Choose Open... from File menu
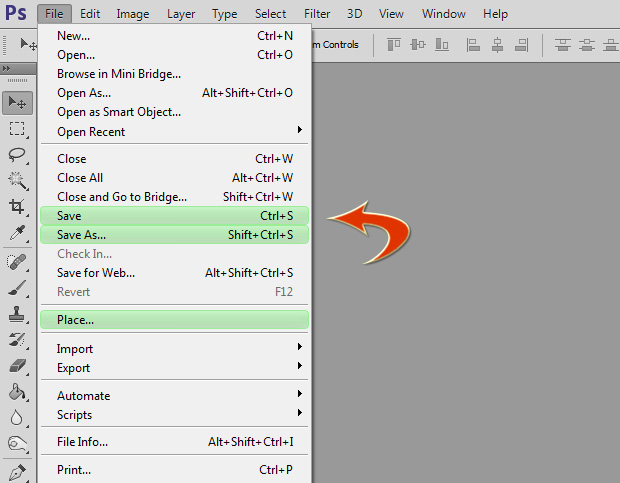Viewport: 620px width, 483px height. tap(174, 55)
